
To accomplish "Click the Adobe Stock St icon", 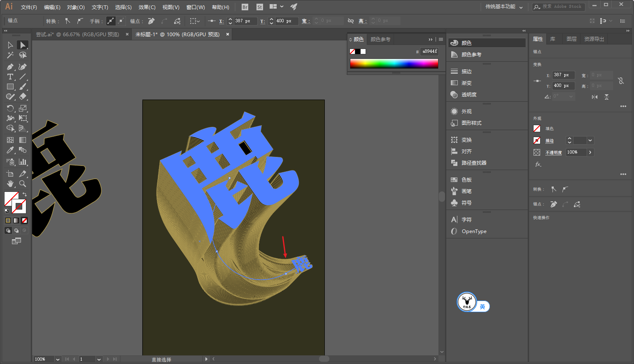I will coord(260,7).
